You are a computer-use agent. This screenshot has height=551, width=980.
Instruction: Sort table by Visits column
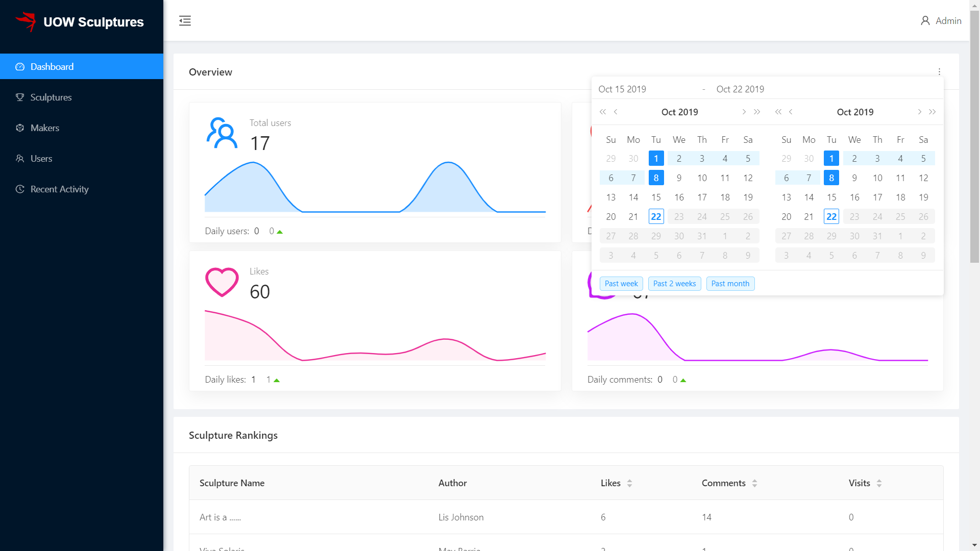879,483
